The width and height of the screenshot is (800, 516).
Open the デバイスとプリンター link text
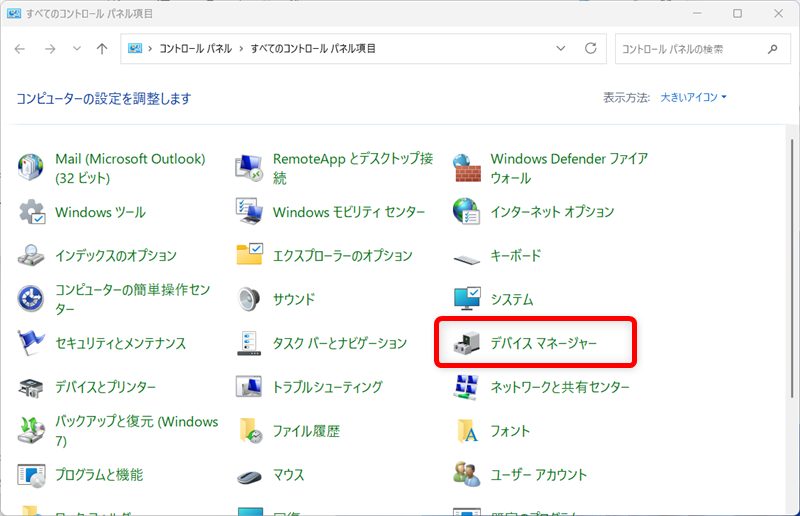(106, 387)
